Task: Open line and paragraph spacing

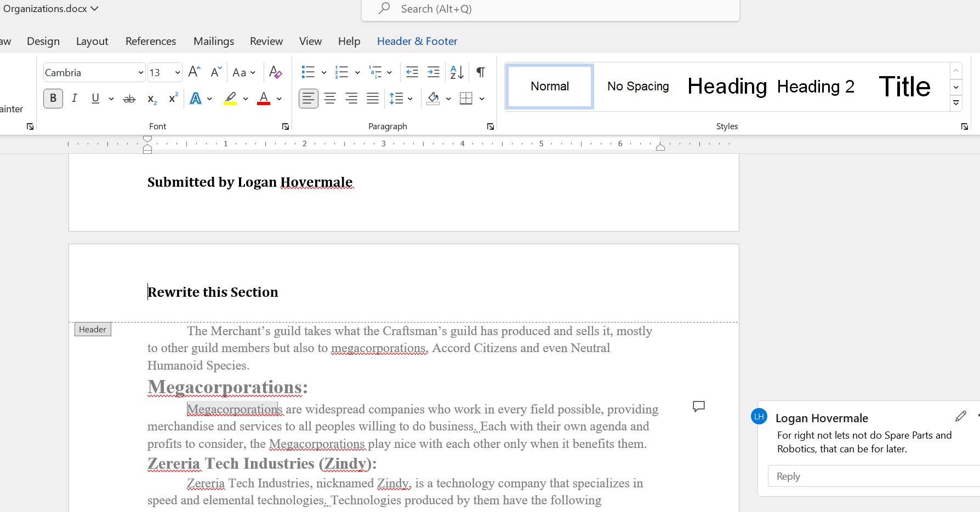Action: pos(396,99)
